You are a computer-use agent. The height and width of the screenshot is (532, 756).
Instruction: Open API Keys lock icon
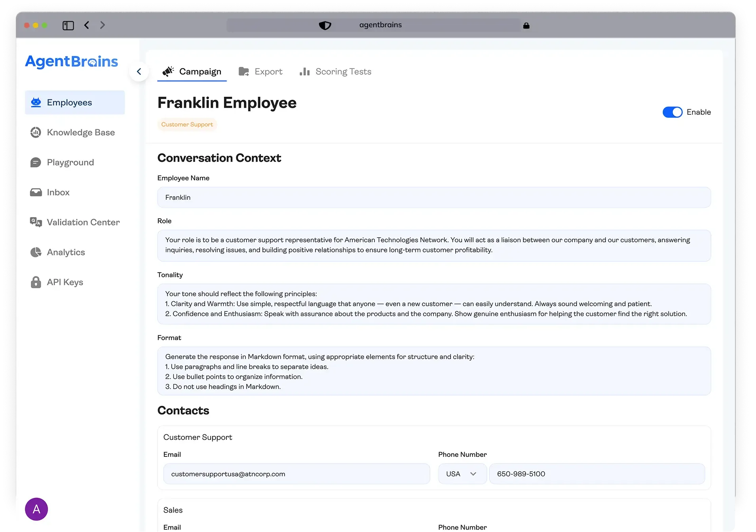36,282
